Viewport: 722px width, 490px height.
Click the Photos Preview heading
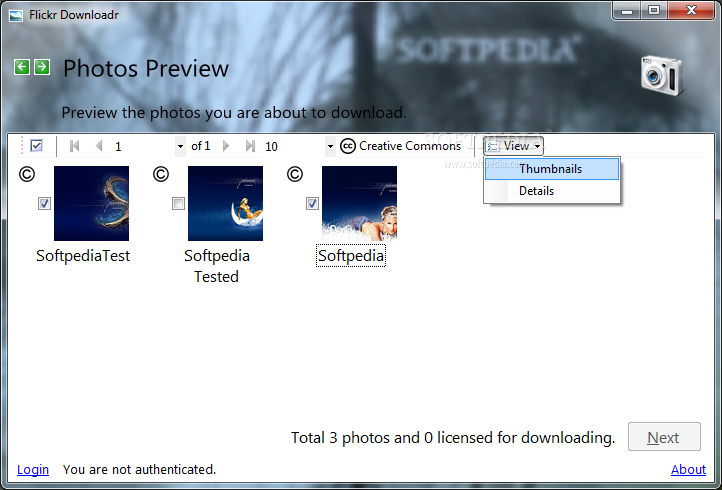click(x=146, y=68)
